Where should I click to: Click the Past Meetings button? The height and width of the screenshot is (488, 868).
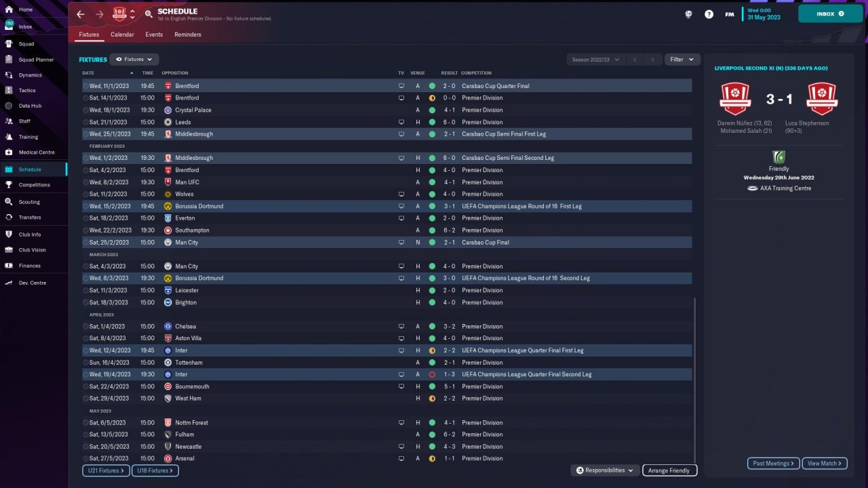click(774, 464)
